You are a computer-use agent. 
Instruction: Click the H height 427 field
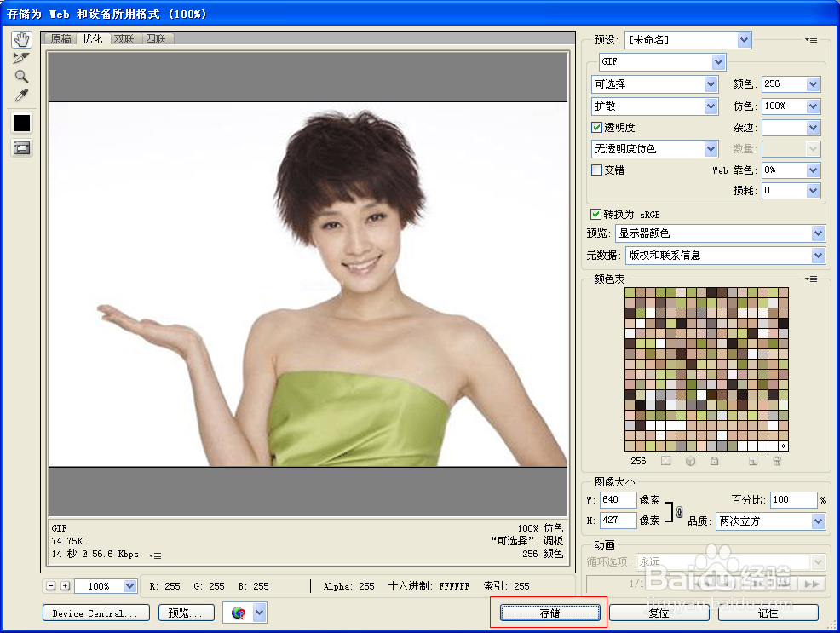point(618,520)
